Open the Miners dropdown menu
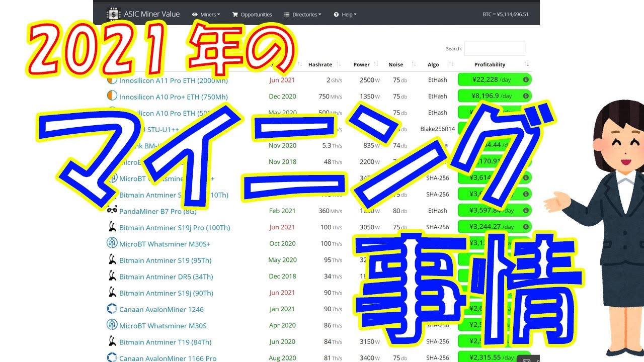This screenshot has width=644, height=362. pyautogui.click(x=206, y=15)
